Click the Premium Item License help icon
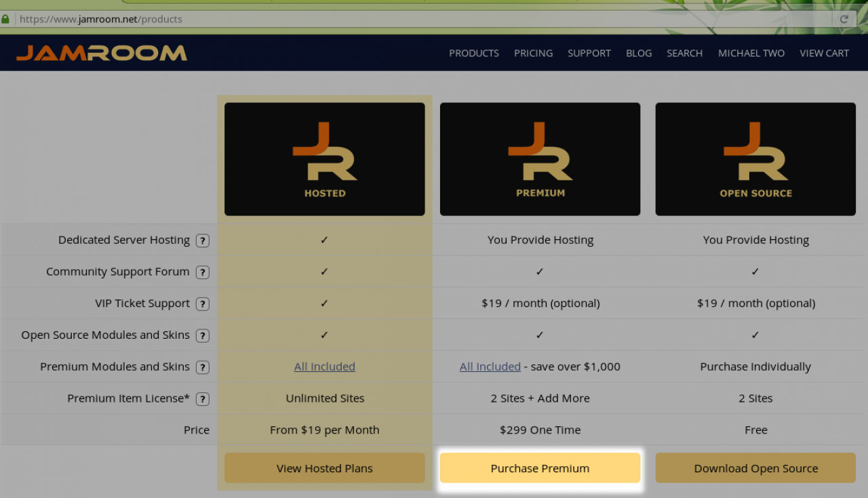The image size is (868, 498). (x=202, y=399)
